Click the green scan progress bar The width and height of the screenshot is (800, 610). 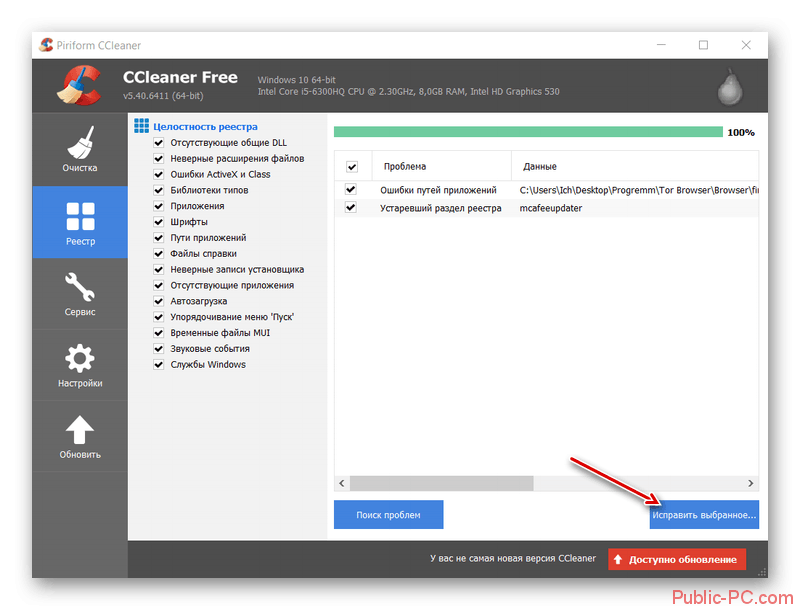[x=528, y=132]
